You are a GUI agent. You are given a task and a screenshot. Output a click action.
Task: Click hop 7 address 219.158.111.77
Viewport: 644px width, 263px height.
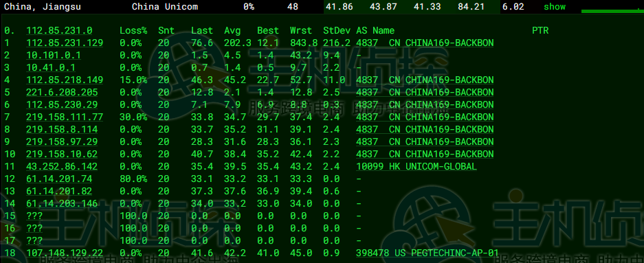tap(65, 117)
